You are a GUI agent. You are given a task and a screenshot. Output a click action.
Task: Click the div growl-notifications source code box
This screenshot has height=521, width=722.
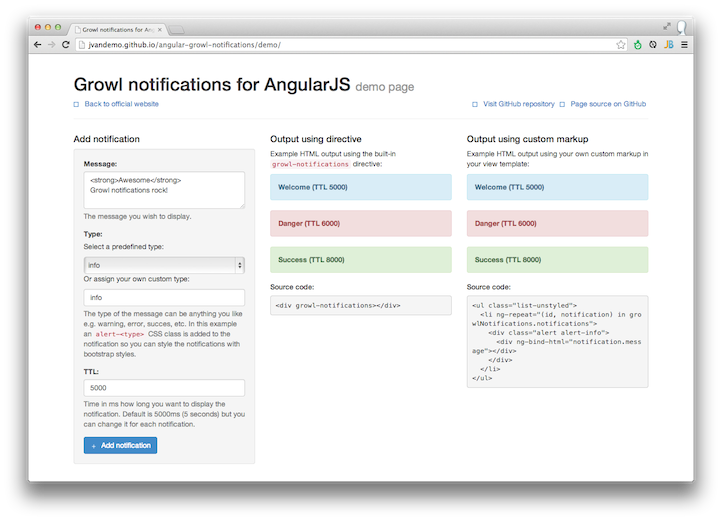[361, 305]
